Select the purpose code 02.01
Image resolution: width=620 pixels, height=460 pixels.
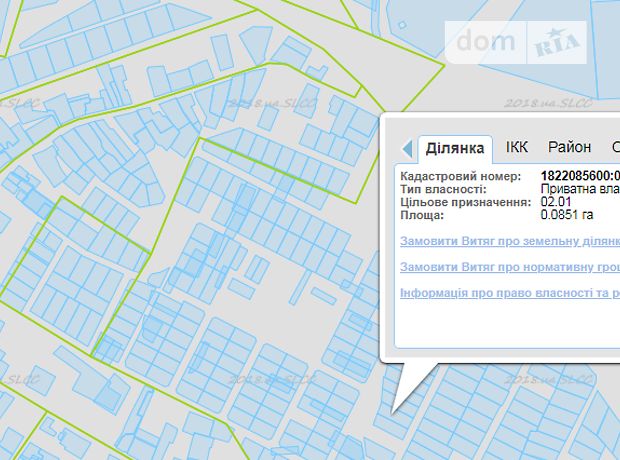pos(556,202)
